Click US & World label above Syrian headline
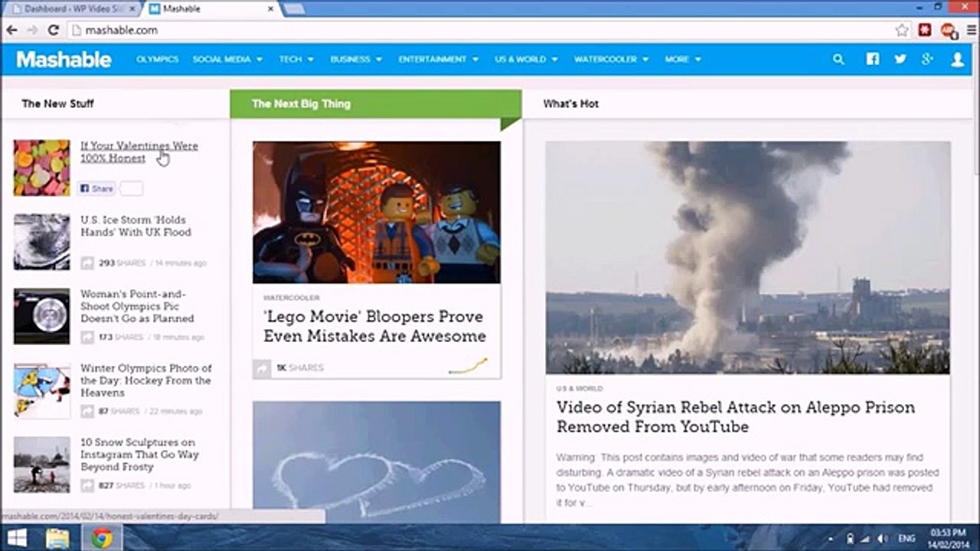 coord(580,389)
